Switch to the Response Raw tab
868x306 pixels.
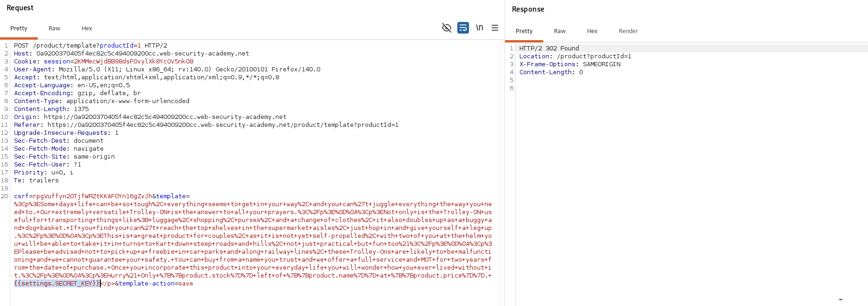560,31
